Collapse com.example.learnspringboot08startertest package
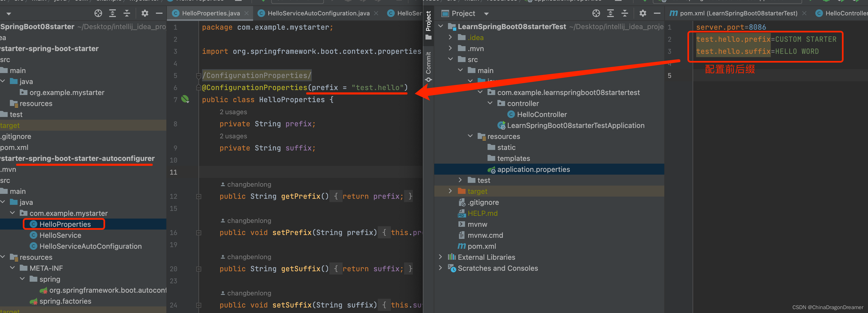 point(480,92)
